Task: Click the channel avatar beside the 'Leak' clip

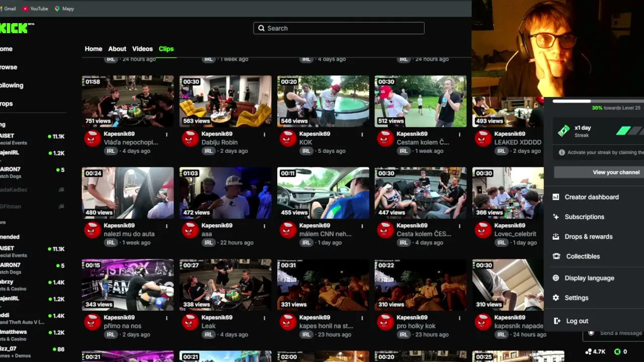Action: [190, 322]
